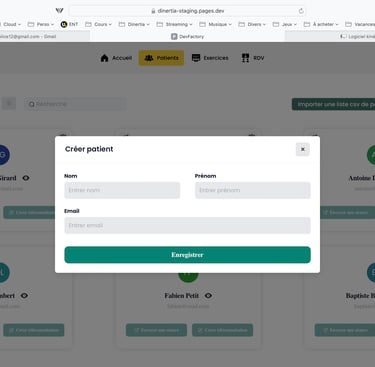Expand the Dinertia bookmarks folder
This screenshot has height=367, width=375.
pyautogui.click(x=134, y=24)
